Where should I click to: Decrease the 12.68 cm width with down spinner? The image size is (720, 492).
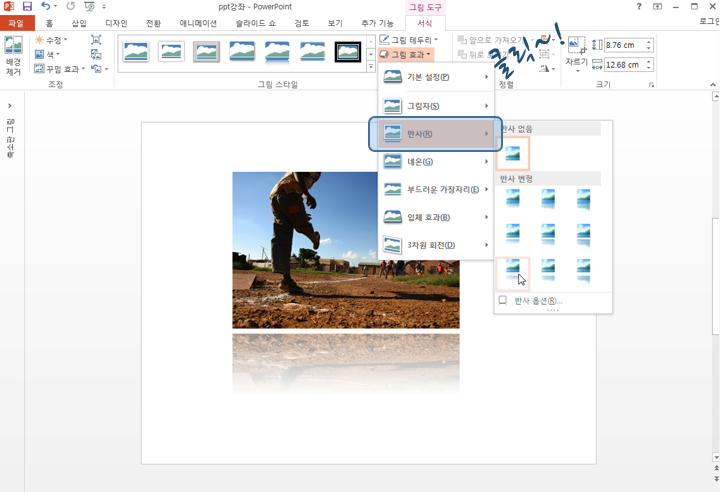coord(649,68)
